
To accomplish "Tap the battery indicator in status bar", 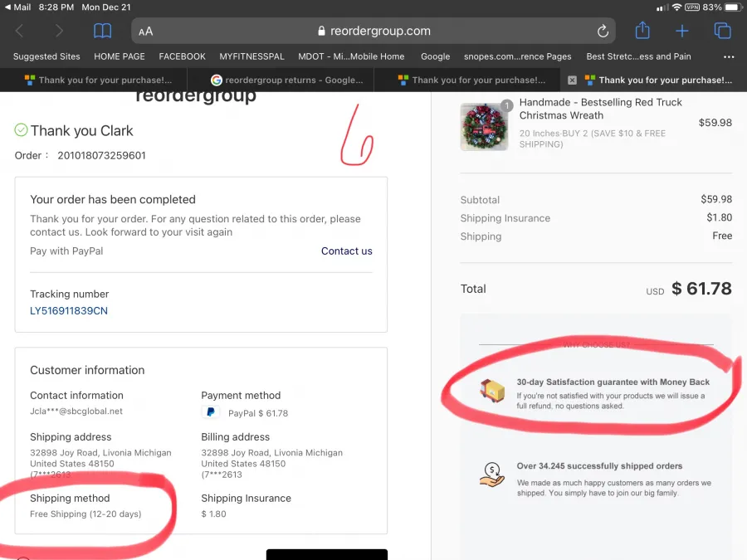I will tap(731, 7).
